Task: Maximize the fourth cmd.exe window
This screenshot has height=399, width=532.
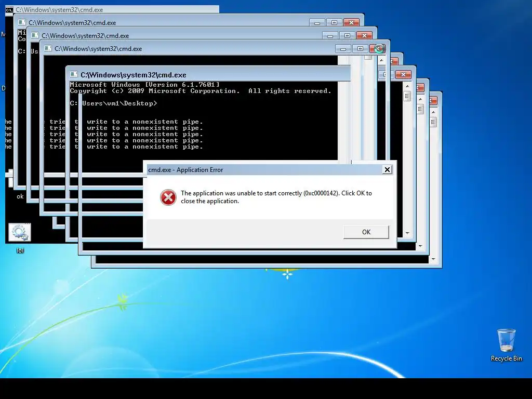Action: 360,49
